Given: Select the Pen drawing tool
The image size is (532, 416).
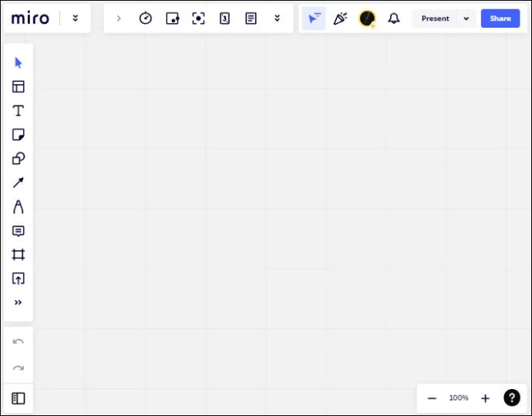Looking at the screenshot, I should [x=19, y=206].
